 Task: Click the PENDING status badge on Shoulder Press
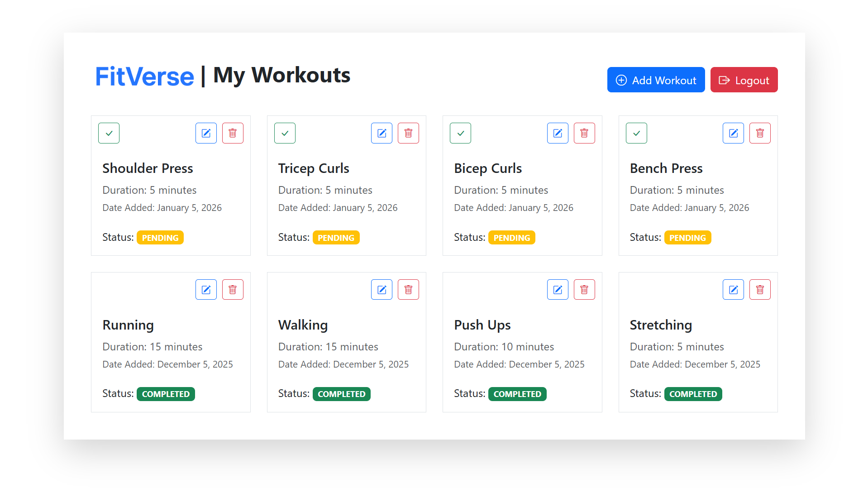point(160,237)
